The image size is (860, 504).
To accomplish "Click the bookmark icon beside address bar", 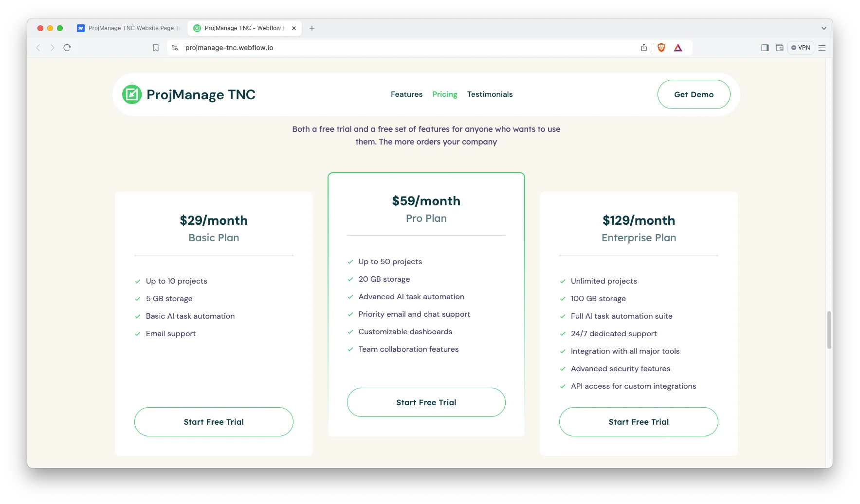I will pos(156,48).
